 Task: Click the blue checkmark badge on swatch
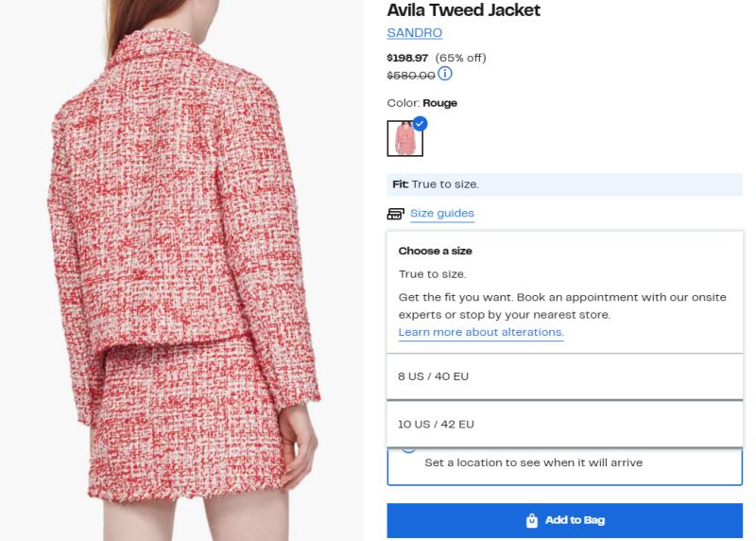pos(420,123)
